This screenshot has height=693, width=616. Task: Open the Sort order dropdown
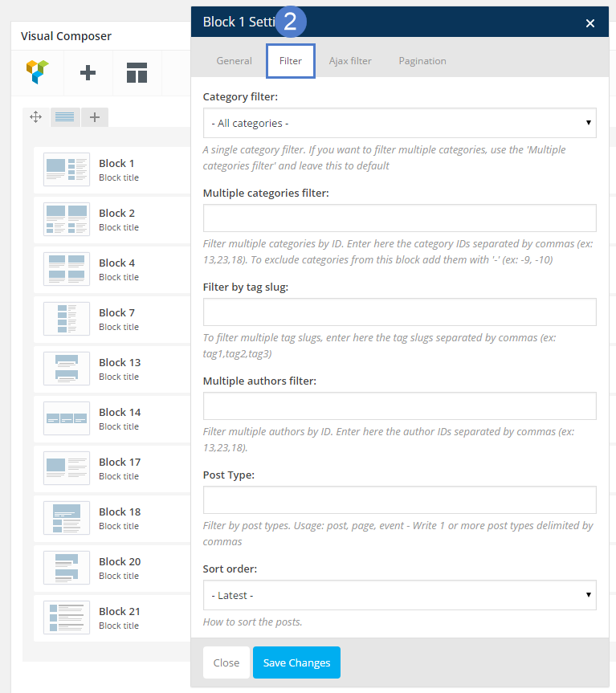pyautogui.click(x=399, y=595)
